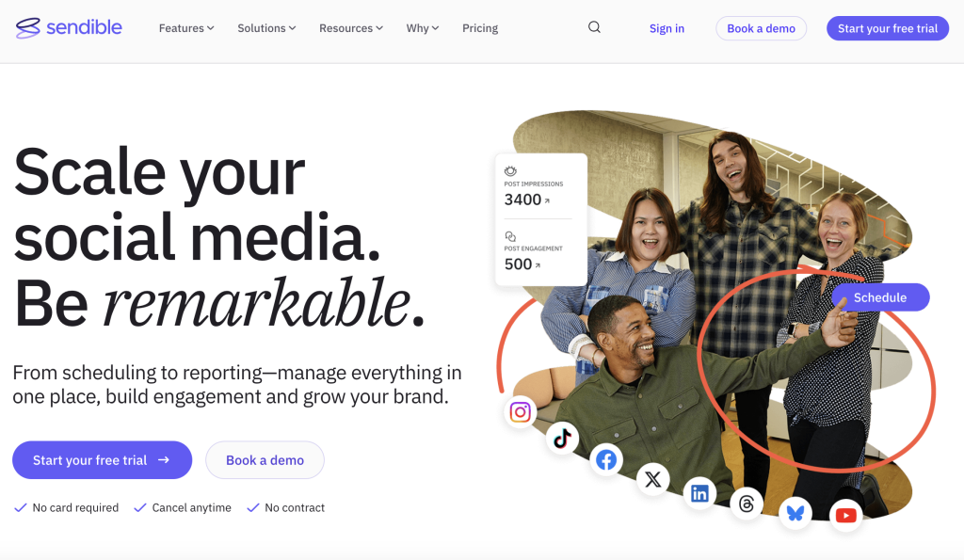Click the Instagram icon

point(520,411)
